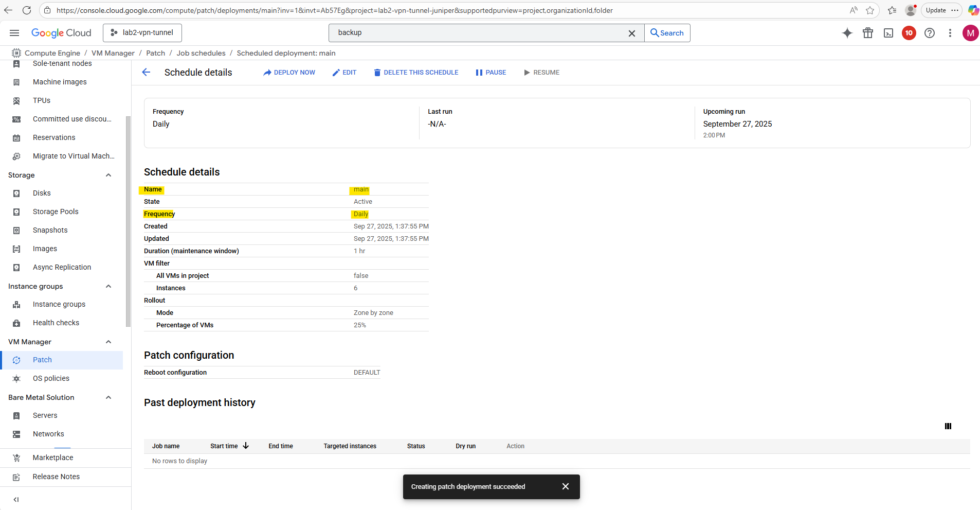This screenshot has height=510, width=980.
Task: Click the Deploy Now button
Action: (289, 73)
